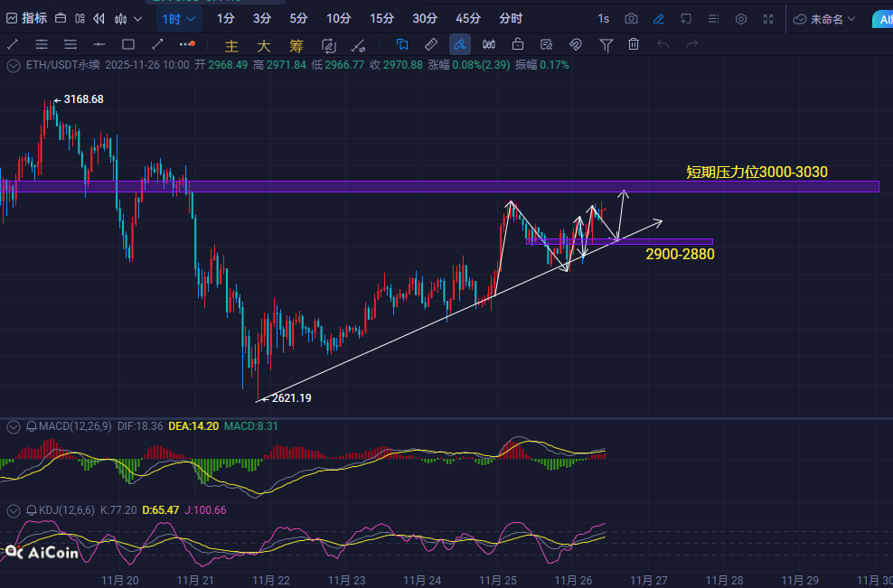Viewport: 893px width, 588px height.
Task: Take a chart screenshot with camera icon
Action: [631, 18]
